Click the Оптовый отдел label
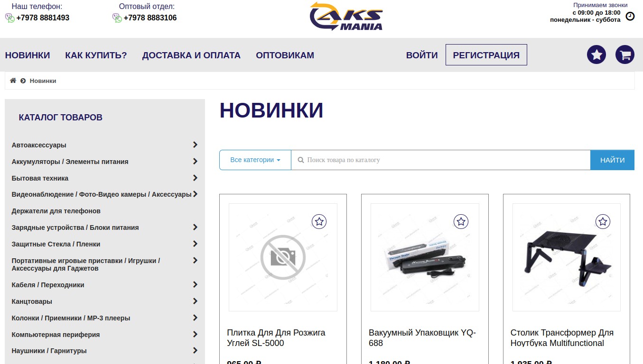 [x=147, y=7]
